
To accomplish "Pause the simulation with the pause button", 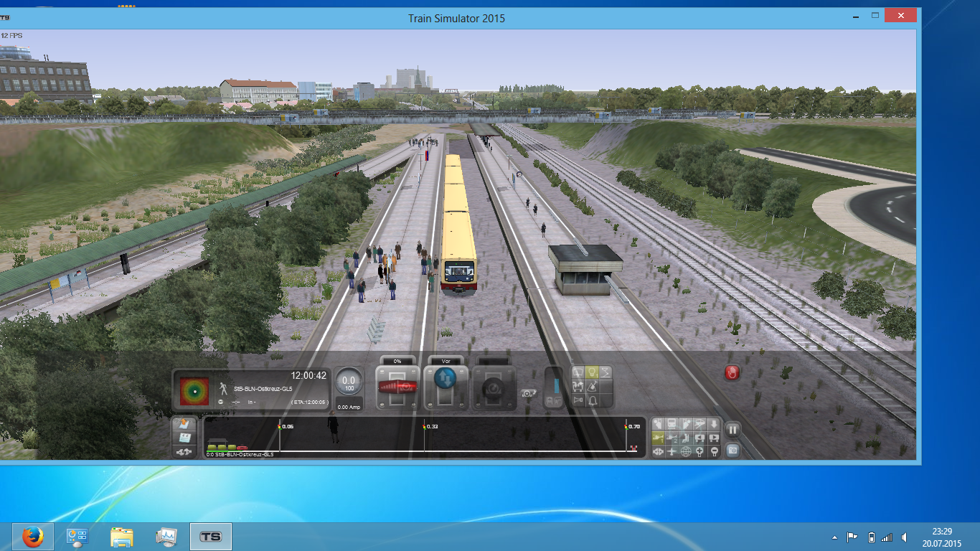I will [732, 430].
